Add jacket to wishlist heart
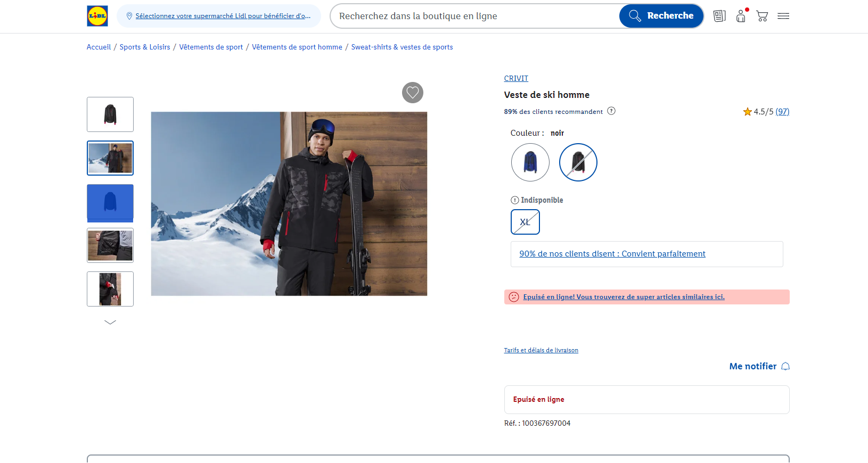Screen dimensions: 868x463 (x=413, y=93)
